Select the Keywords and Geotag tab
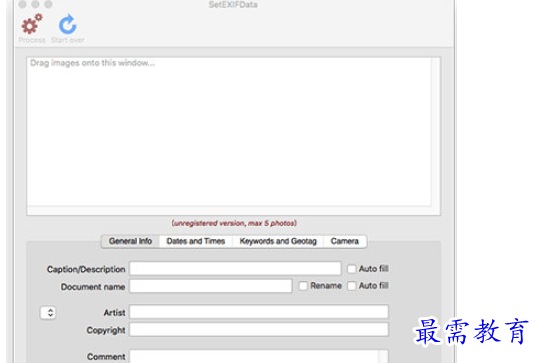 pos(278,241)
